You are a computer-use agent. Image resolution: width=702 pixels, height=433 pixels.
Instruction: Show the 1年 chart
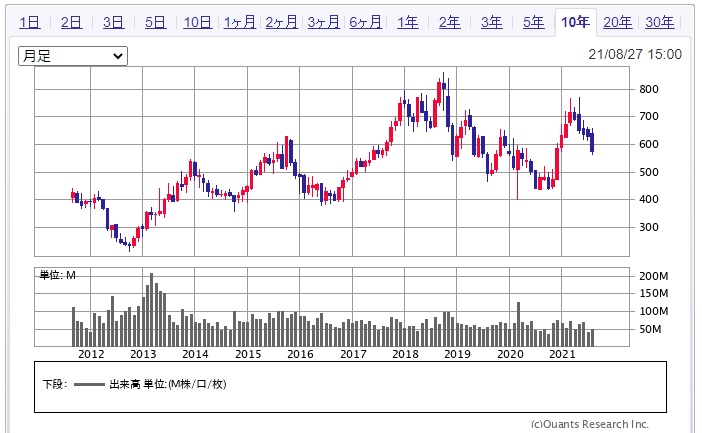(x=407, y=22)
